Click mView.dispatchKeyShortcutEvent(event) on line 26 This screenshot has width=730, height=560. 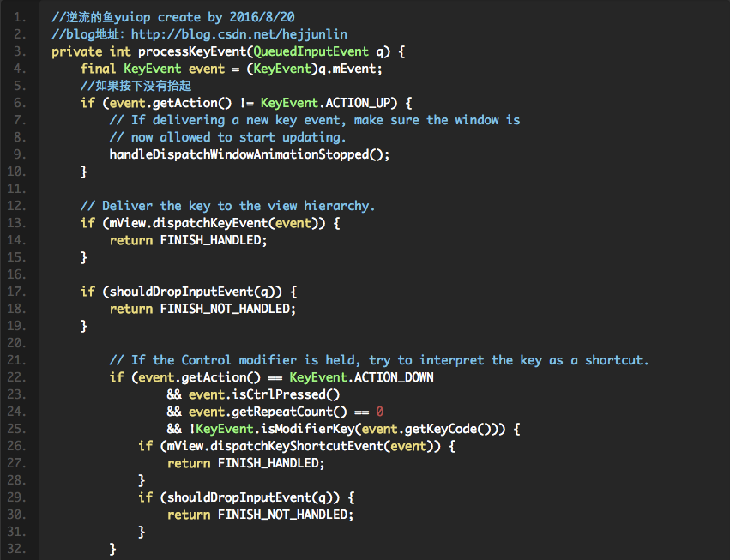[300, 446]
